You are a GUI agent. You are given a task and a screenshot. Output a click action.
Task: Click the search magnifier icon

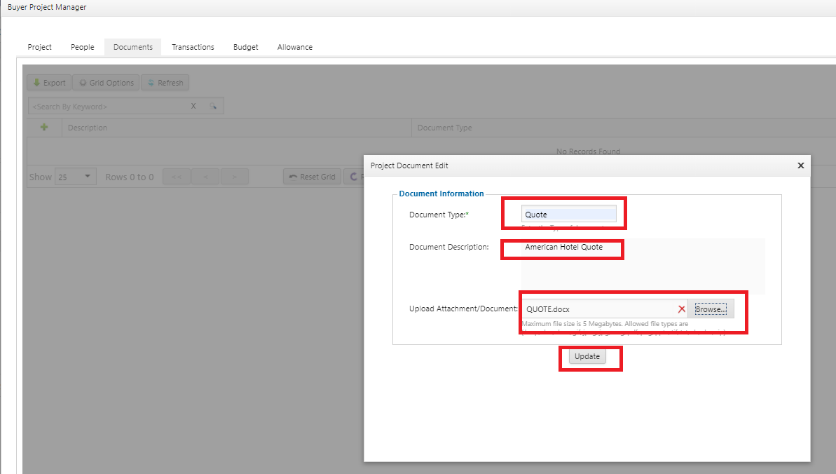(212, 106)
